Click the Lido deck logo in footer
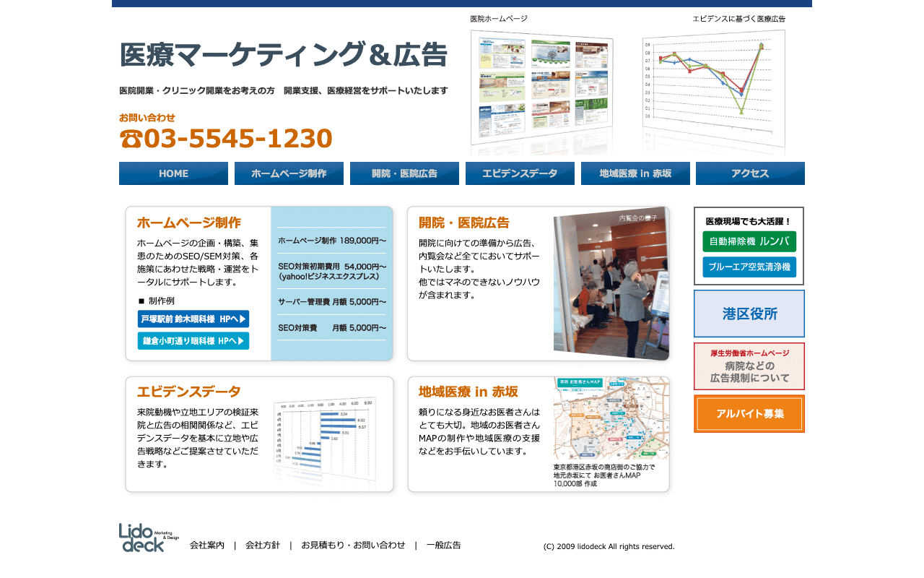The width and height of the screenshot is (924, 578). point(148,538)
